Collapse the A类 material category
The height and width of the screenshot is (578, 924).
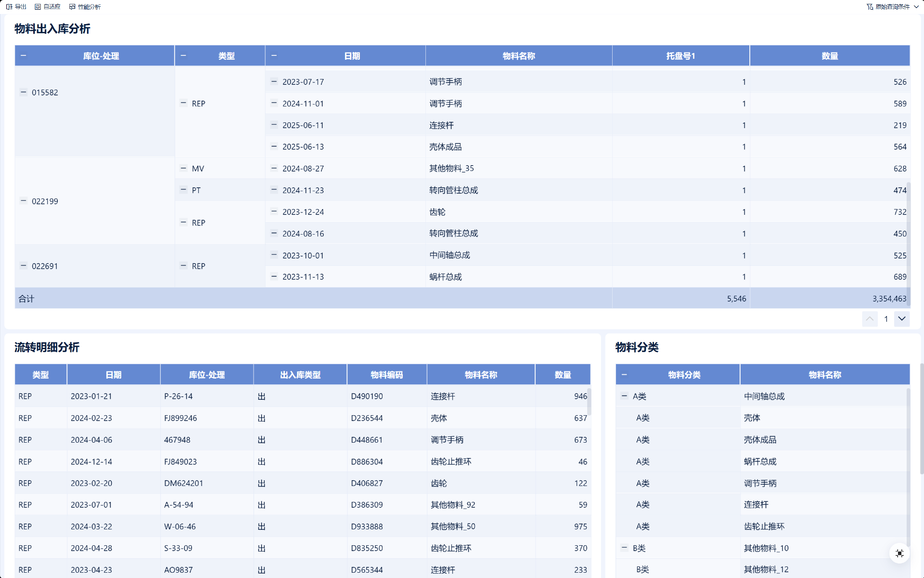click(x=624, y=396)
